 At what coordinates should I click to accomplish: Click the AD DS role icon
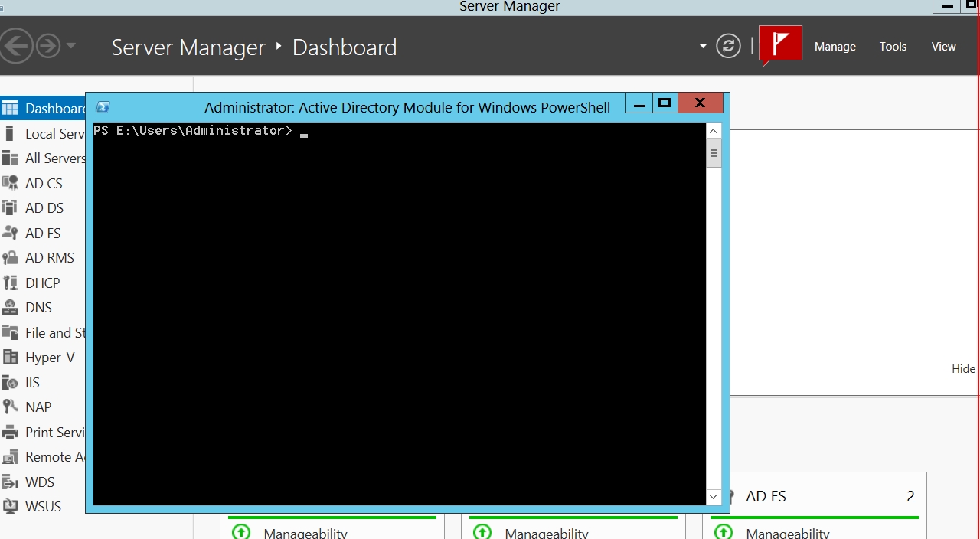click(x=10, y=207)
